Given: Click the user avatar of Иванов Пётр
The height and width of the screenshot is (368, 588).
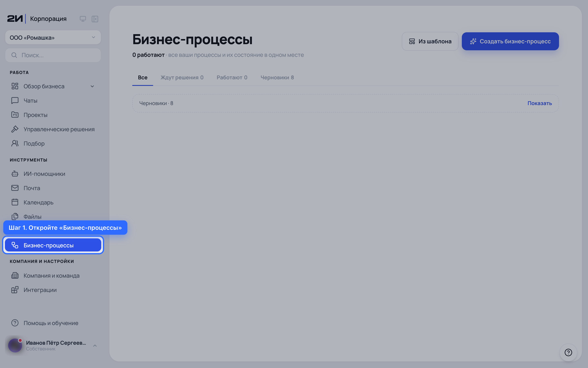Looking at the screenshot, I should click(15, 345).
